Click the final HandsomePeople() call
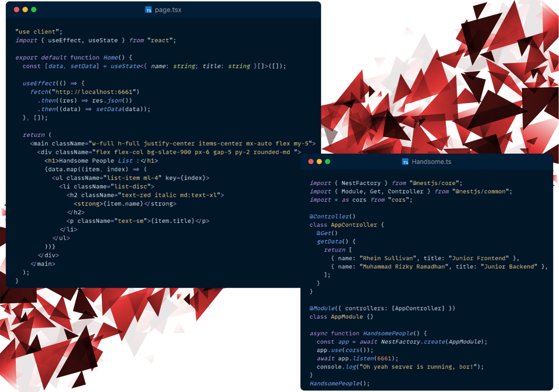 point(339,384)
